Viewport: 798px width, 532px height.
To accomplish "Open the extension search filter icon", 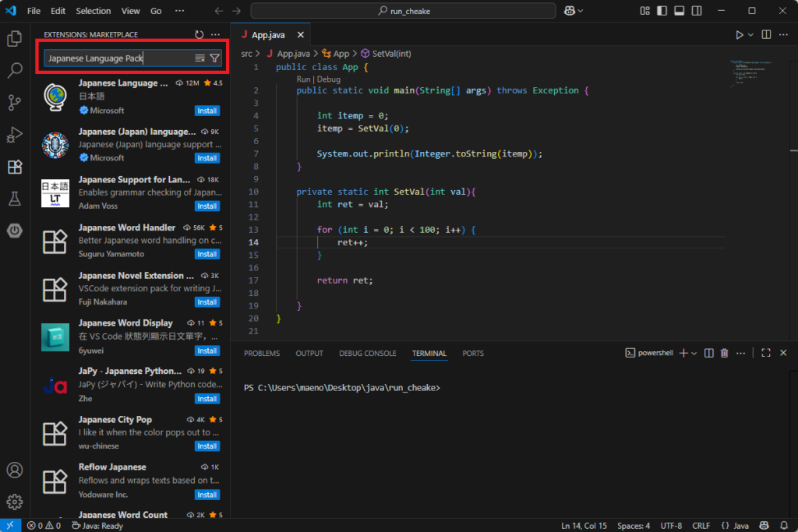I will 215,58.
